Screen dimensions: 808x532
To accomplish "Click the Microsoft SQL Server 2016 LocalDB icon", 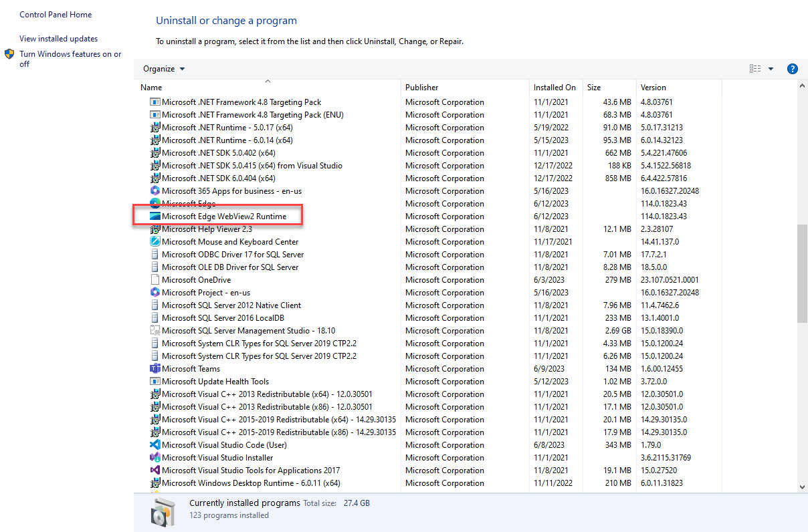I will [155, 318].
